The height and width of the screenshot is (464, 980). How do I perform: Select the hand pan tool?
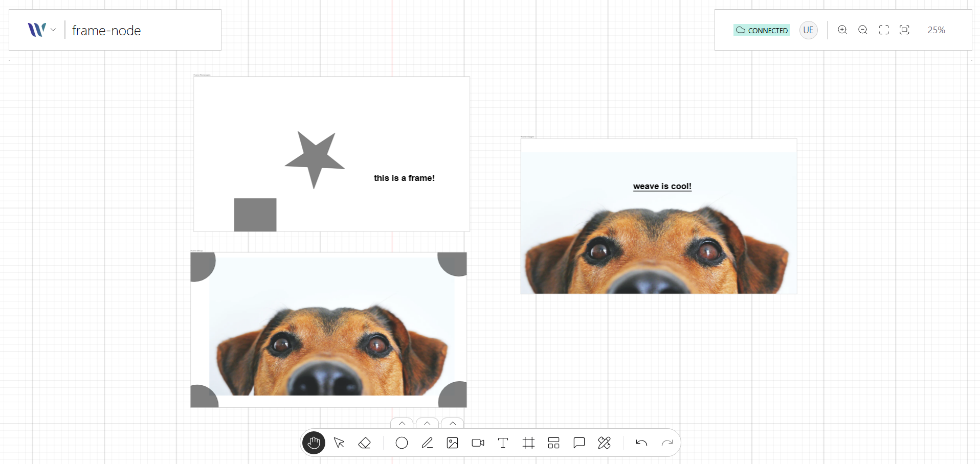coord(314,443)
